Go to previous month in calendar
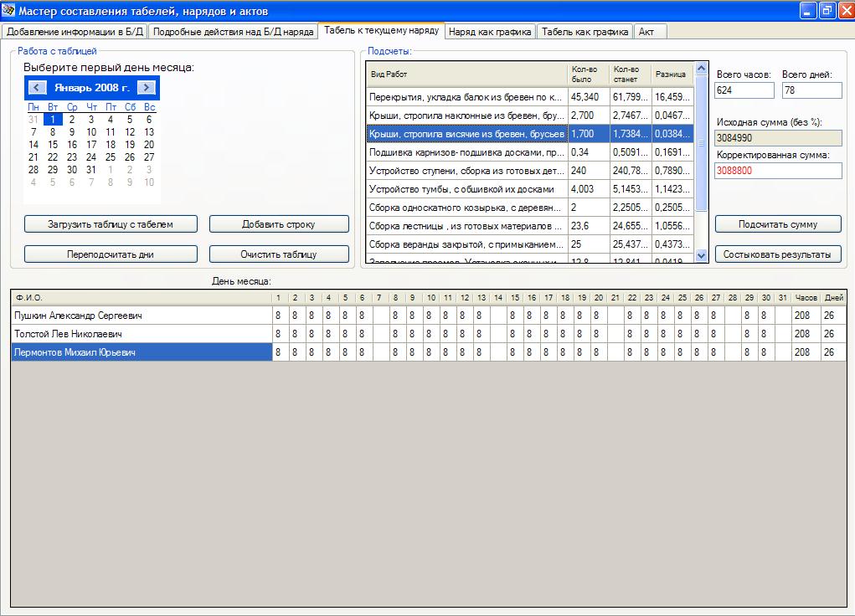855x616 pixels. pos(37,87)
